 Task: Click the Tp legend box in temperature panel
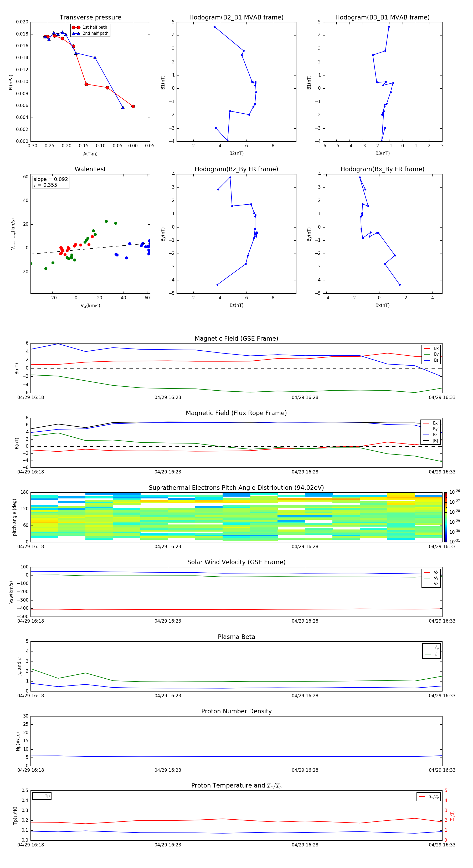click(42, 796)
